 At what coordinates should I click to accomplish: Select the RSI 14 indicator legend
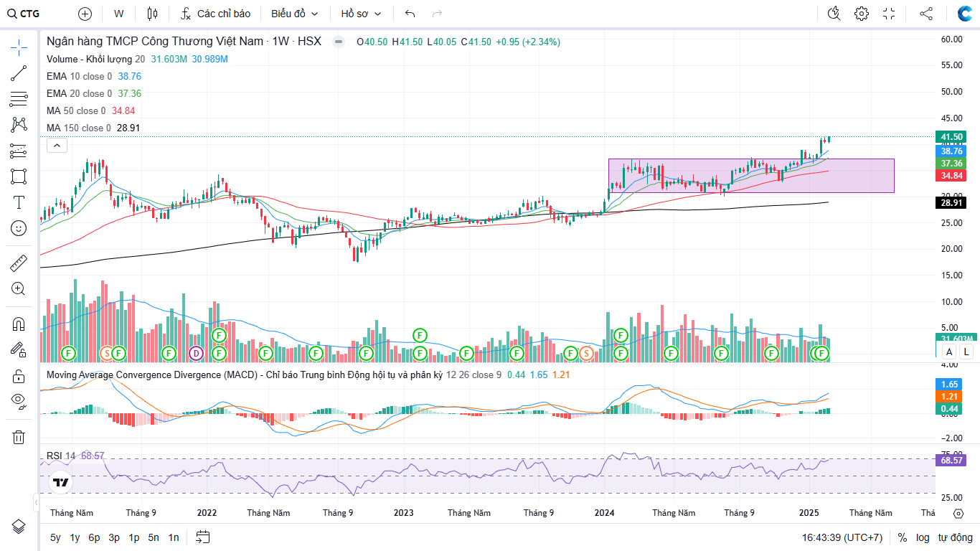point(61,456)
